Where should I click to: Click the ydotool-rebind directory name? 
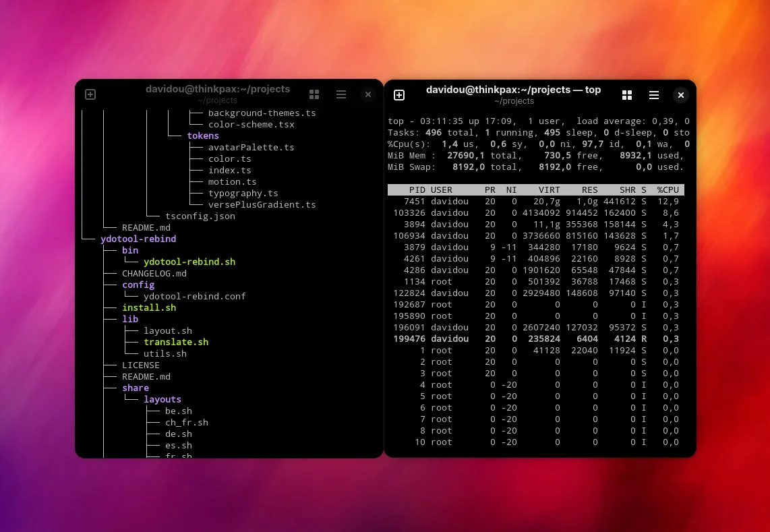(138, 239)
